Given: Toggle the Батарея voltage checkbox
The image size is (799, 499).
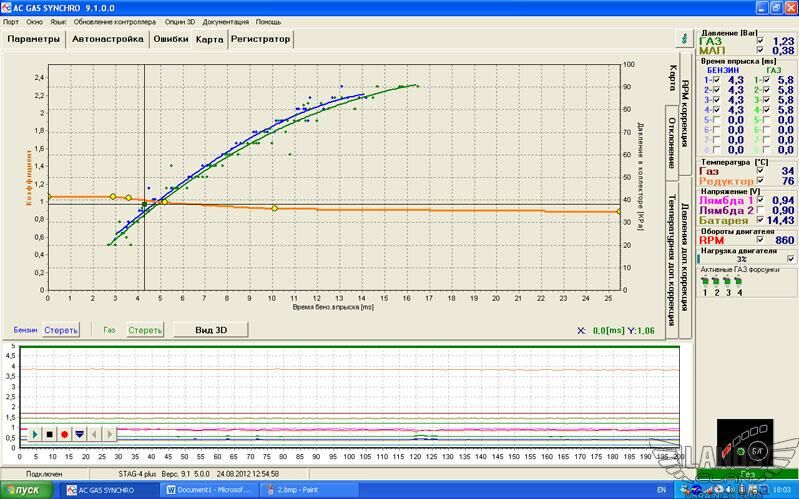Looking at the screenshot, I should pos(760,220).
